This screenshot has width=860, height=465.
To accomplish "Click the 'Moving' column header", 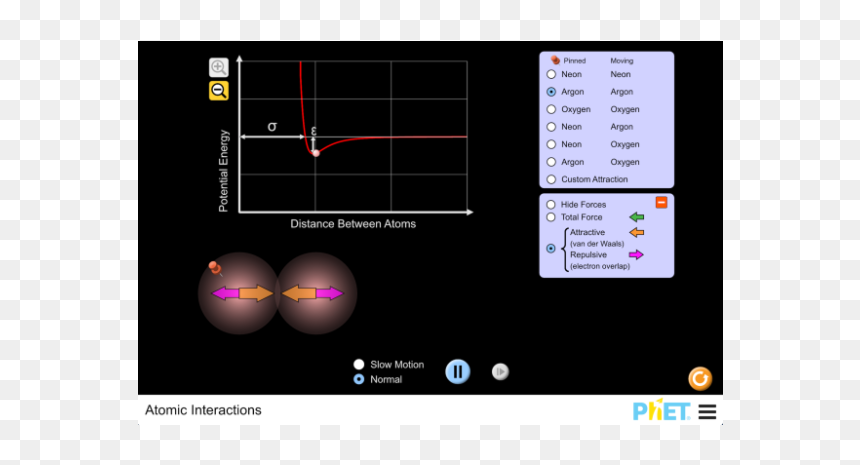I will (x=621, y=61).
